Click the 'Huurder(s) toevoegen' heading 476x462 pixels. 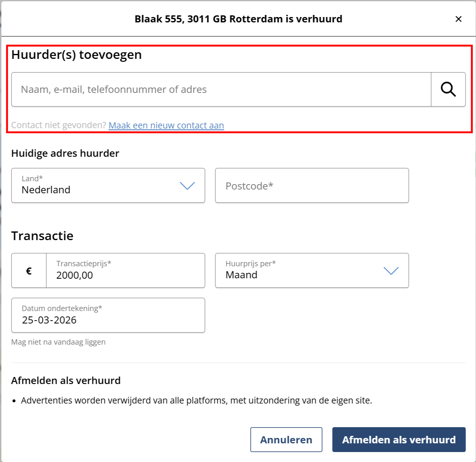tap(77, 55)
